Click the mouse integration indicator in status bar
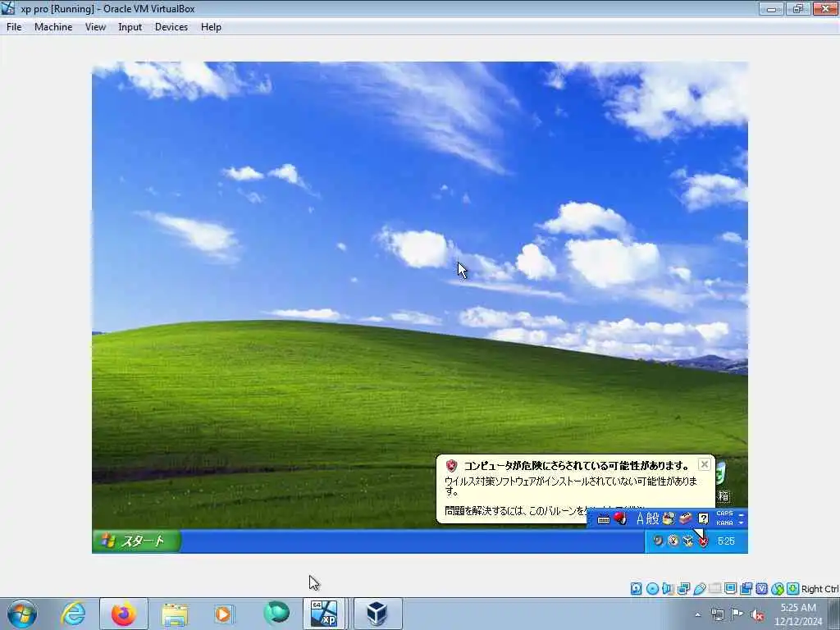The width and height of the screenshot is (840, 630). pos(778,589)
